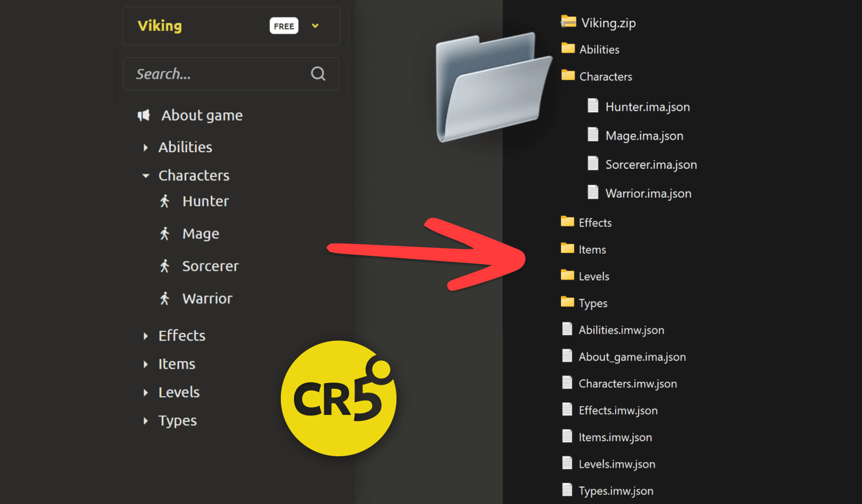Expand the Types tree arrow
Image resolution: width=862 pixels, height=504 pixels.
coord(145,421)
